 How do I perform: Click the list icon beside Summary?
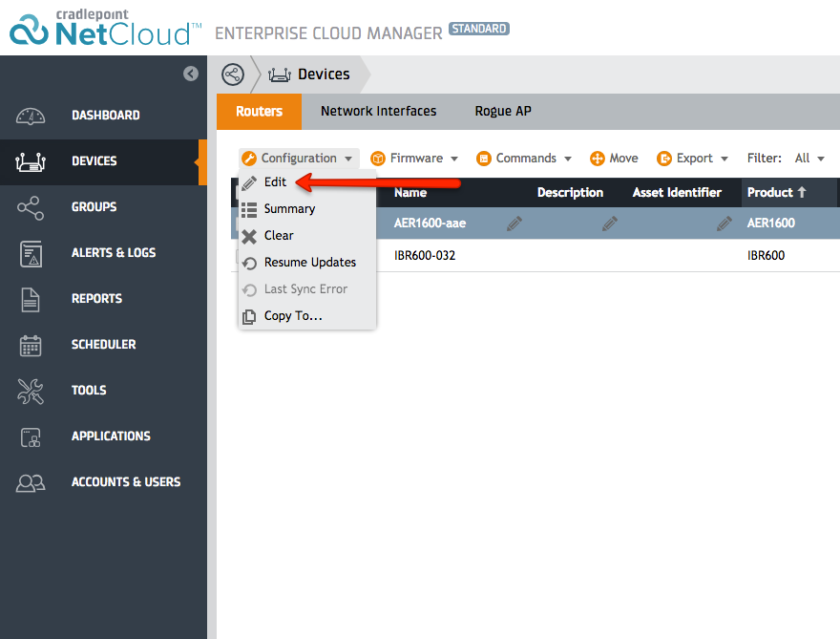click(x=249, y=209)
